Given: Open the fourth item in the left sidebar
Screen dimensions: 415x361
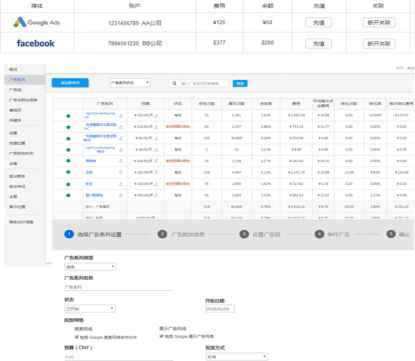Looking at the screenshot, I should pyautogui.click(x=23, y=100).
